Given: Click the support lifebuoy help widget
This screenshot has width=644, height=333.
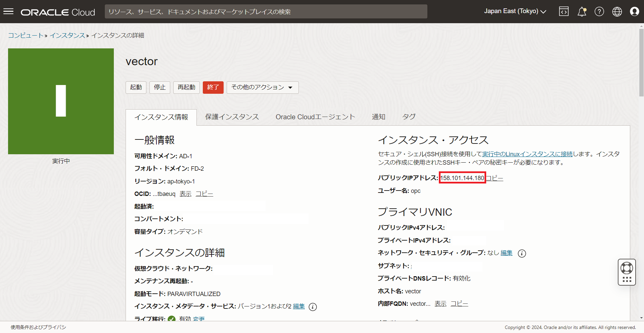Looking at the screenshot, I should click(x=627, y=268).
